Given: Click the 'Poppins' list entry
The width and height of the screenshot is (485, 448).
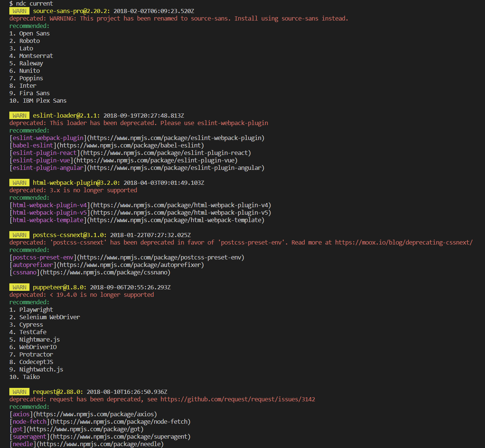Looking at the screenshot, I should pyautogui.click(x=31, y=78).
